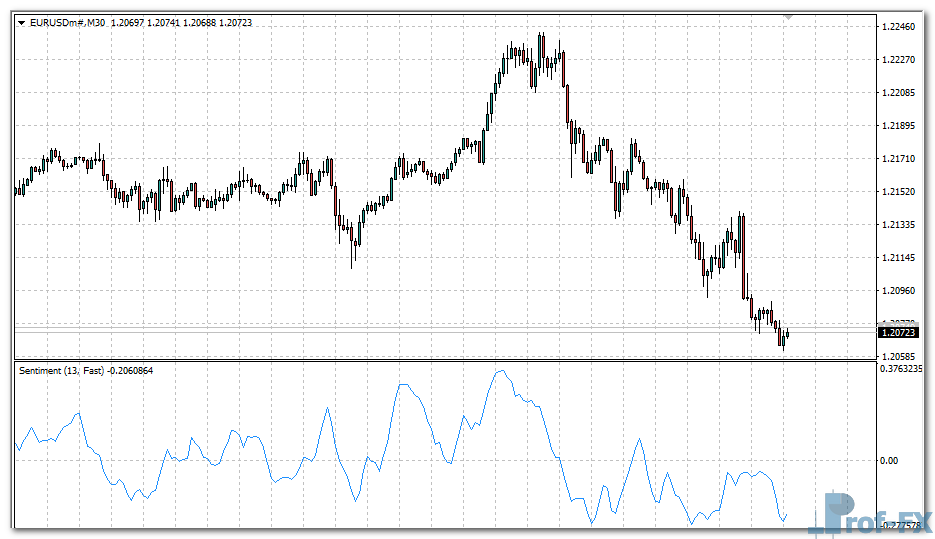Image resolution: width=935 pixels, height=539 pixels.
Task: Select the blue Sentiment indicator line
Action: [402, 386]
